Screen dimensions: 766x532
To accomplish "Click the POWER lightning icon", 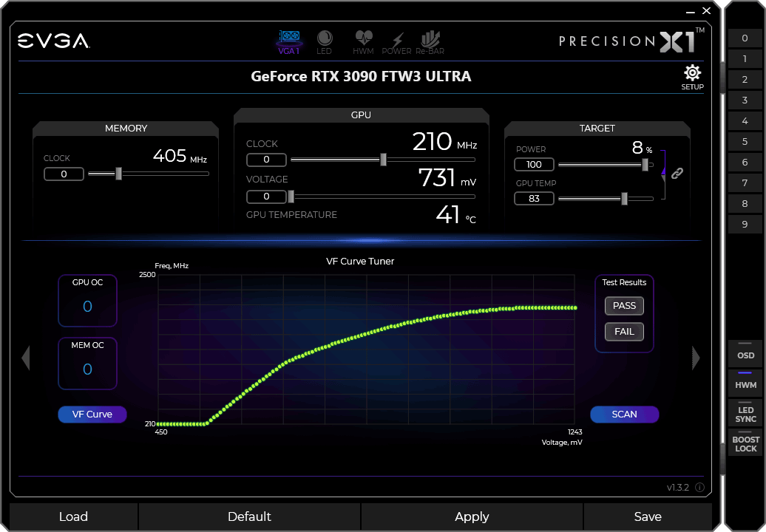I will click(397, 41).
